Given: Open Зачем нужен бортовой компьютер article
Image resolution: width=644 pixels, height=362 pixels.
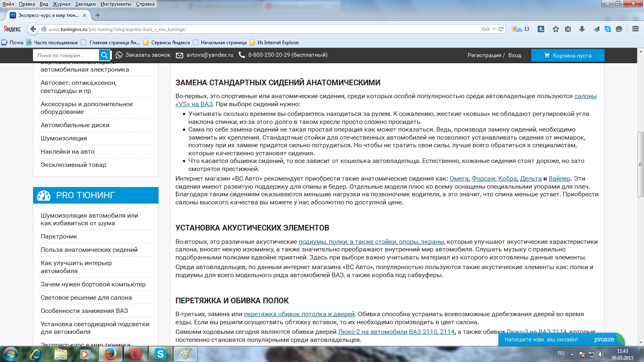Looking at the screenshot, I should (x=93, y=284).
